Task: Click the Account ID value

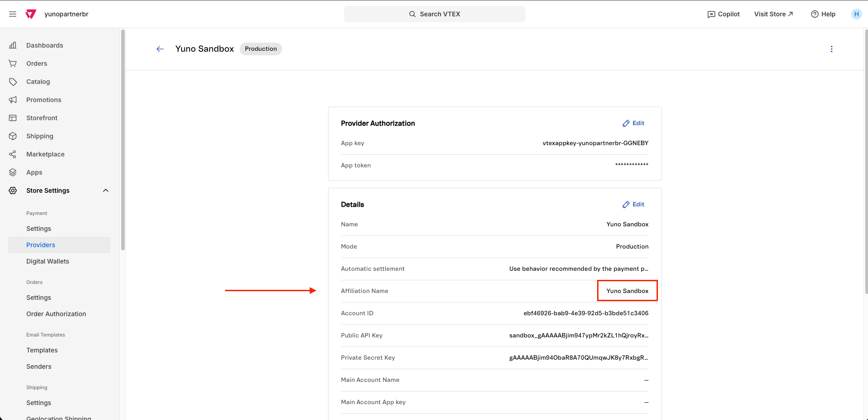Action: point(586,313)
